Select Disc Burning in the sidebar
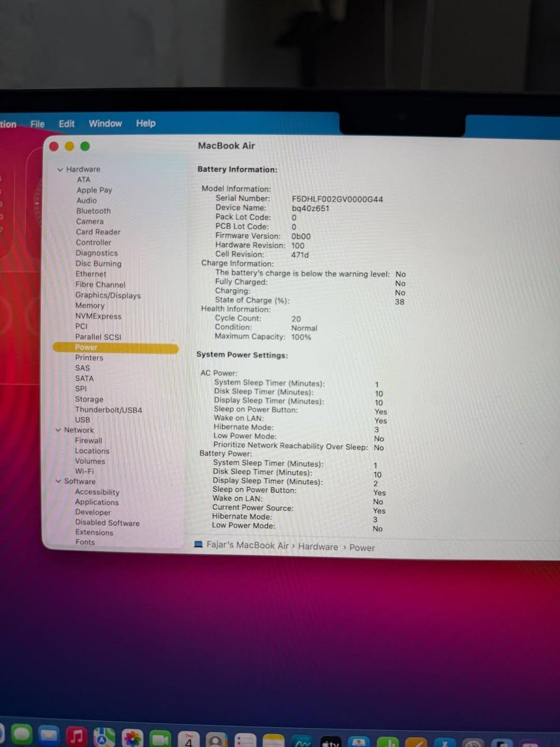This screenshot has height=747, width=560. coord(98,264)
